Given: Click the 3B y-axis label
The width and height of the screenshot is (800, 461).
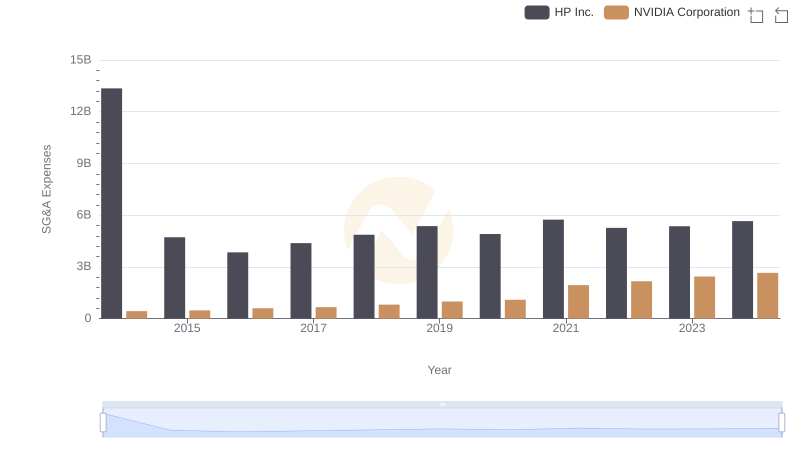Looking at the screenshot, I should click(x=84, y=266).
